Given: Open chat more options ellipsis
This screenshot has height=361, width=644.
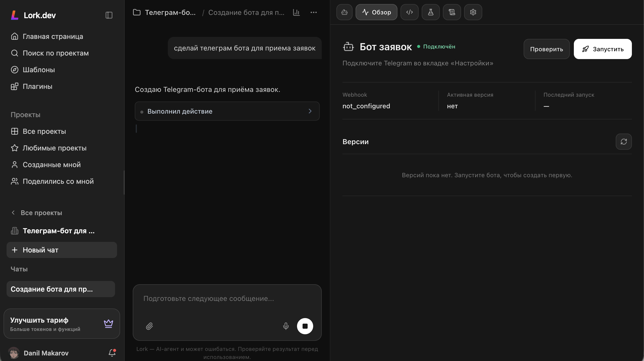Looking at the screenshot, I should 314,12.
